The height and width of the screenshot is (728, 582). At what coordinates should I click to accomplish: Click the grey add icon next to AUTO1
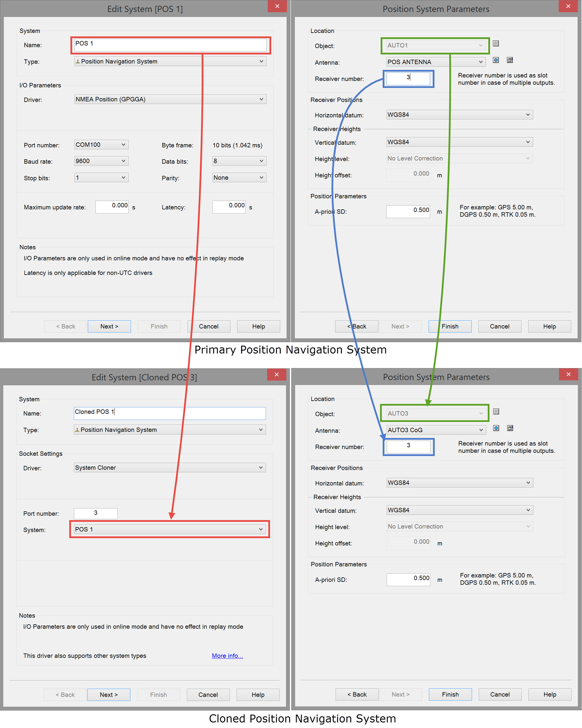pos(496,44)
